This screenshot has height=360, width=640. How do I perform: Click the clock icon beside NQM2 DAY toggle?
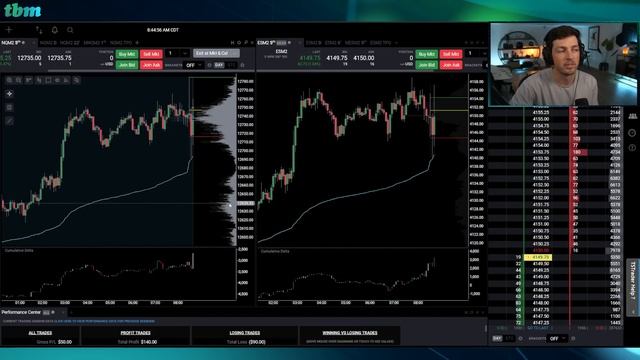pos(209,65)
